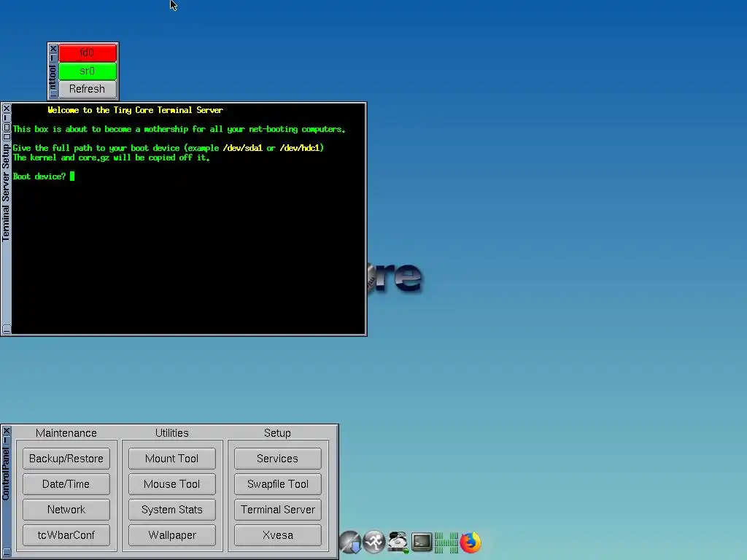Viewport: 747px width, 560px height.
Task: Click the 'Setup' column heading
Action: click(x=277, y=433)
